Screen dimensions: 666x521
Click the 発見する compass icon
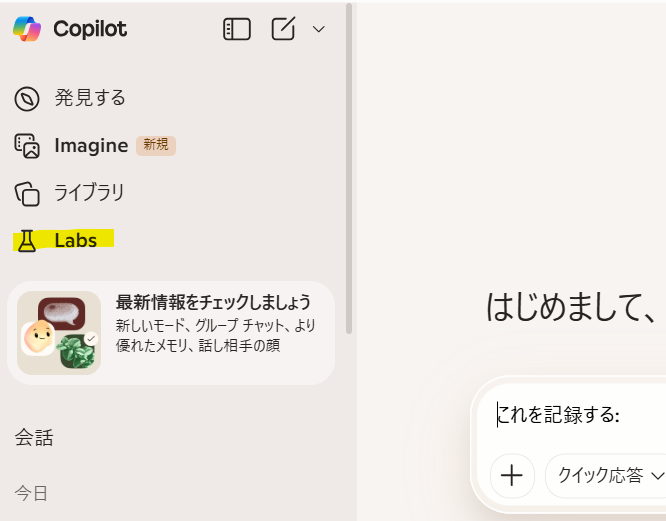tap(27, 98)
